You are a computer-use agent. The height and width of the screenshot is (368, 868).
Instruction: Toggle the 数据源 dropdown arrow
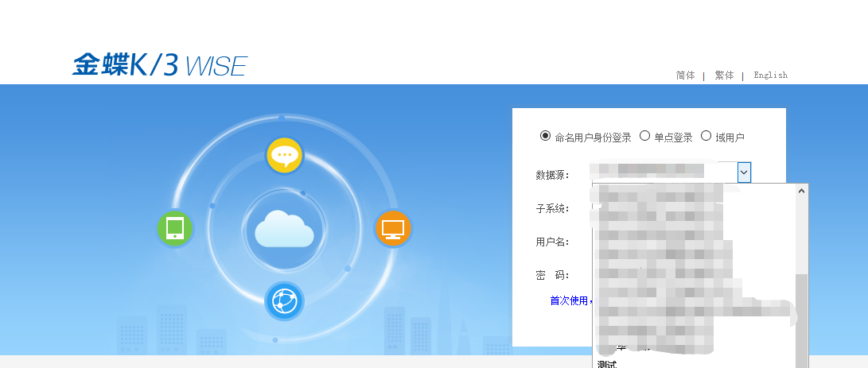click(744, 172)
